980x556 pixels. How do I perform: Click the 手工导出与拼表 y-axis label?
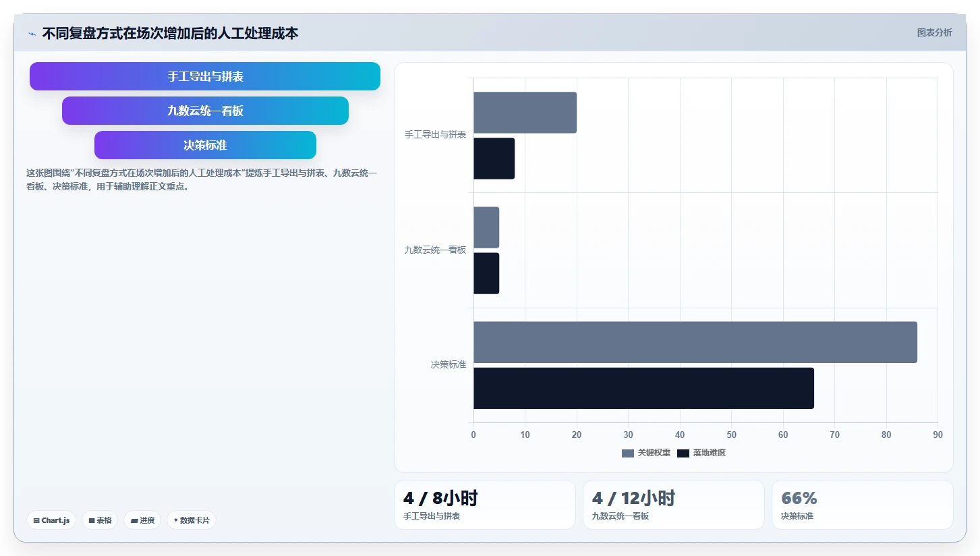point(435,135)
